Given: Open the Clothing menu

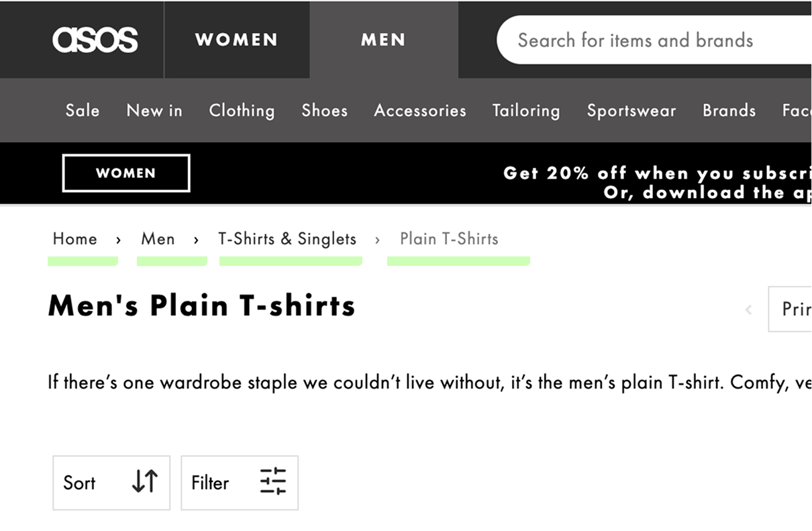Looking at the screenshot, I should click(x=242, y=110).
